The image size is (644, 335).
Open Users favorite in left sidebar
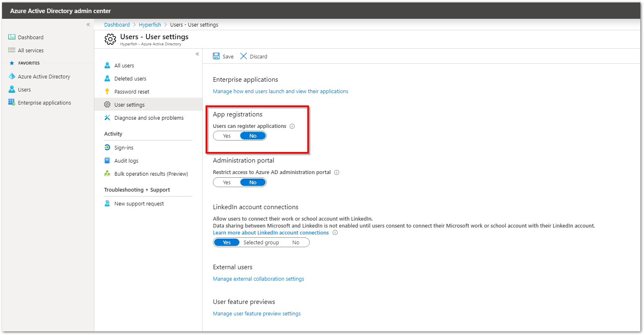click(24, 89)
